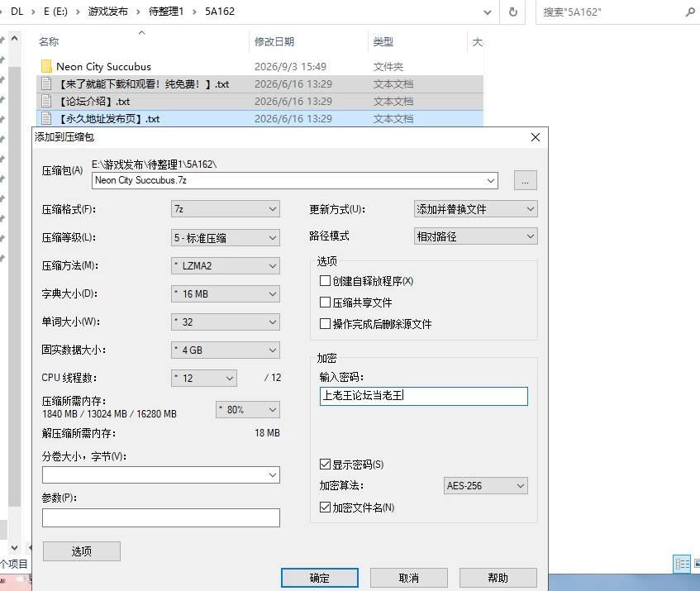Click the 选项 button at dialog bottom

click(x=82, y=551)
